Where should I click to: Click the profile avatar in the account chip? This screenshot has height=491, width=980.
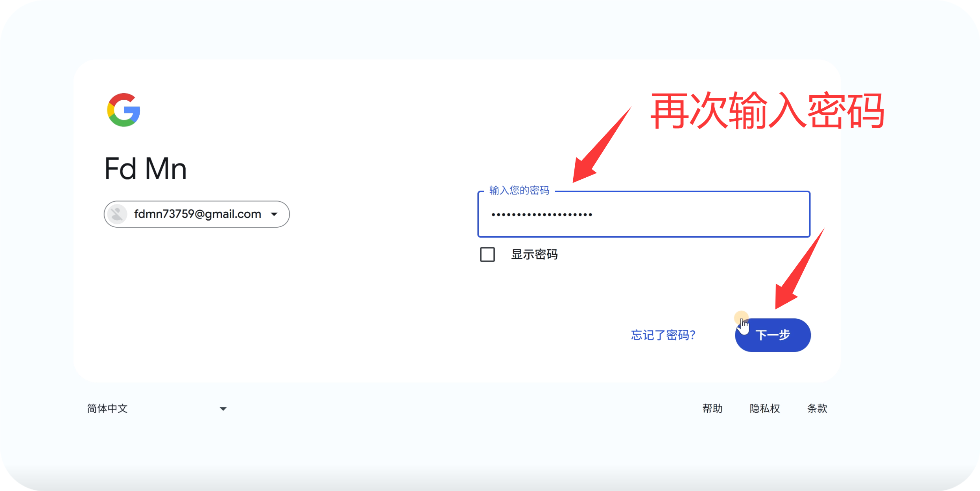pyautogui.click(x=117, y=214)
